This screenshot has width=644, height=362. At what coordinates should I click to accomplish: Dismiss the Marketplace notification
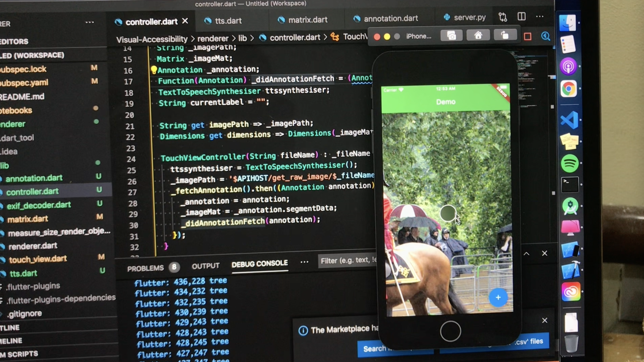544,320
